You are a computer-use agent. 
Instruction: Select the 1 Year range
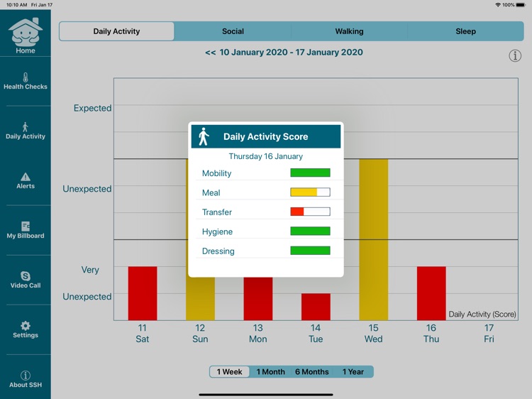pos(353,372)
